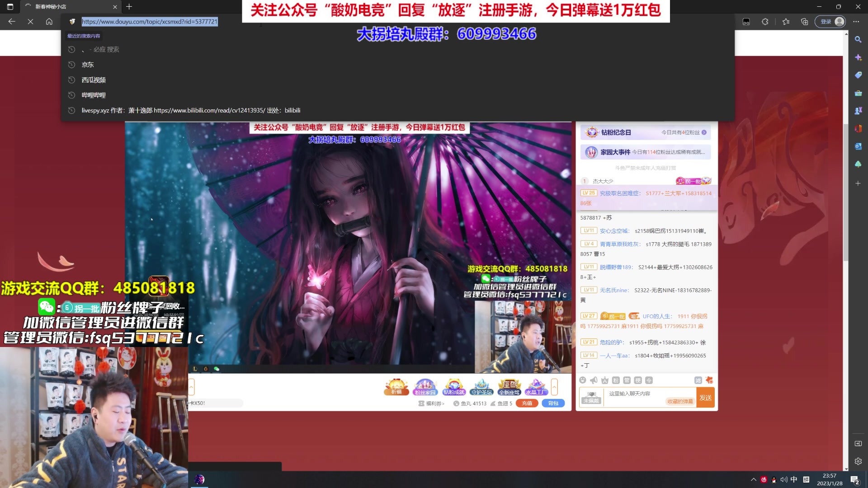The height and width of the screenshot is (488, 868).
Task: Open the 祈福 blessing gift icon
Action: click(x=396, y=387)
